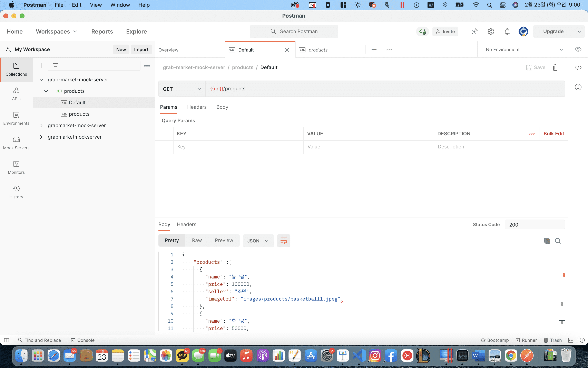Image resolution: width=588 pixels, height=368 pixels.
Task: Open the HTTP method GET dropdown
Action: tap(182, 89)
